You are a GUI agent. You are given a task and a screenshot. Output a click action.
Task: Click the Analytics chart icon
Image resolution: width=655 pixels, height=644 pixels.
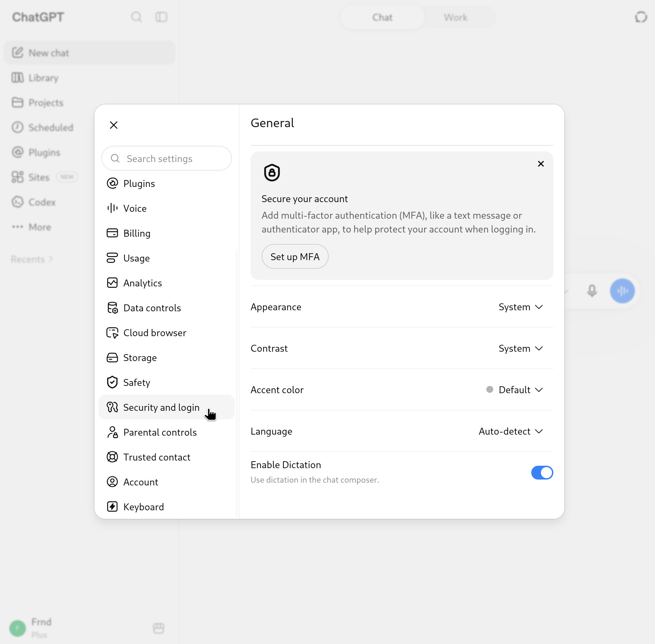tap(112, 283)
